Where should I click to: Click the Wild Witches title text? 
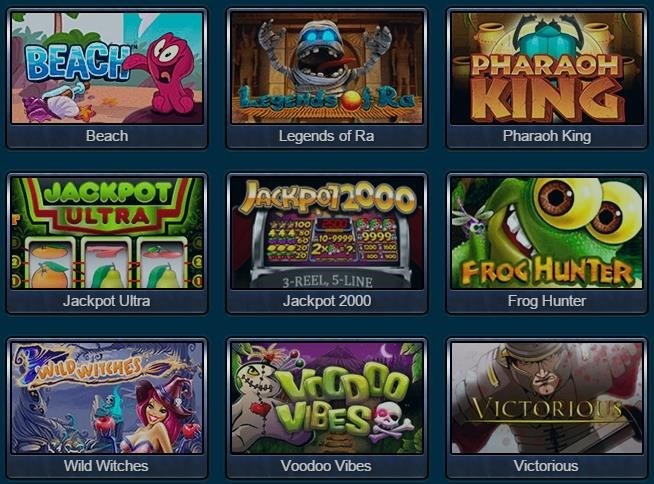pos(106,466)
